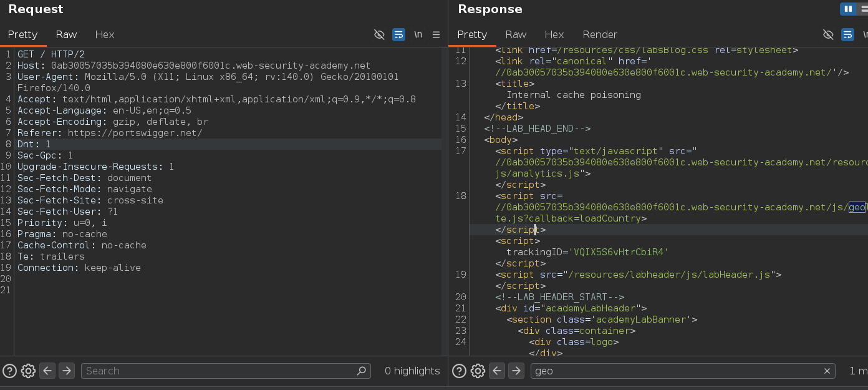Click 'Upgrade-Insecure-Requests: 1' line
The image size is (868, 390).
point(95,167)
